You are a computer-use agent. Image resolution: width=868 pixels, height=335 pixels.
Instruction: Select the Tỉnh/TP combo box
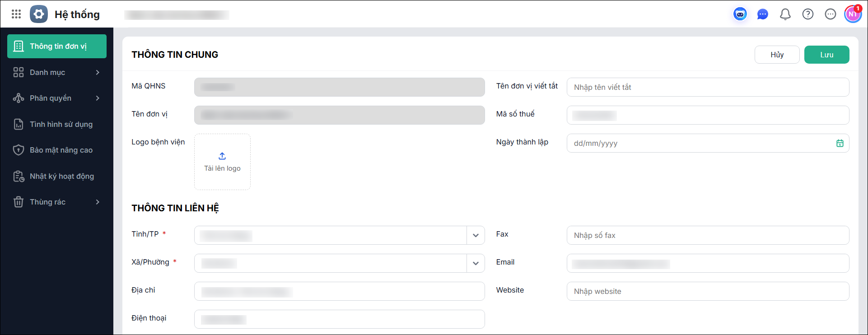click(339, 235)
